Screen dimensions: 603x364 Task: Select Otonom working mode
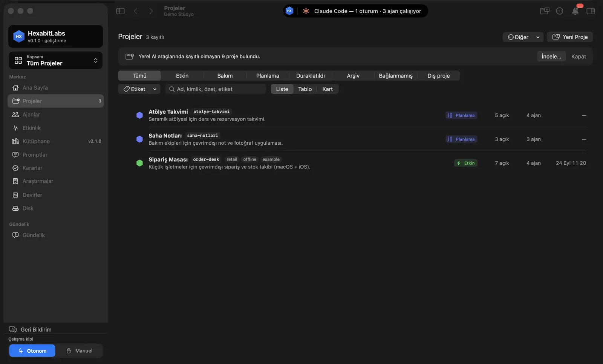click(x=32, y=351)
